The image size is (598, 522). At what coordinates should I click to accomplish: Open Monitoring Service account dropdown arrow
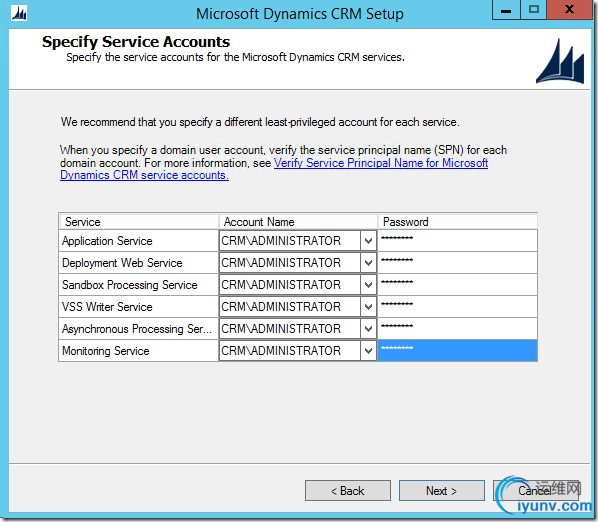tap(368, 351)
